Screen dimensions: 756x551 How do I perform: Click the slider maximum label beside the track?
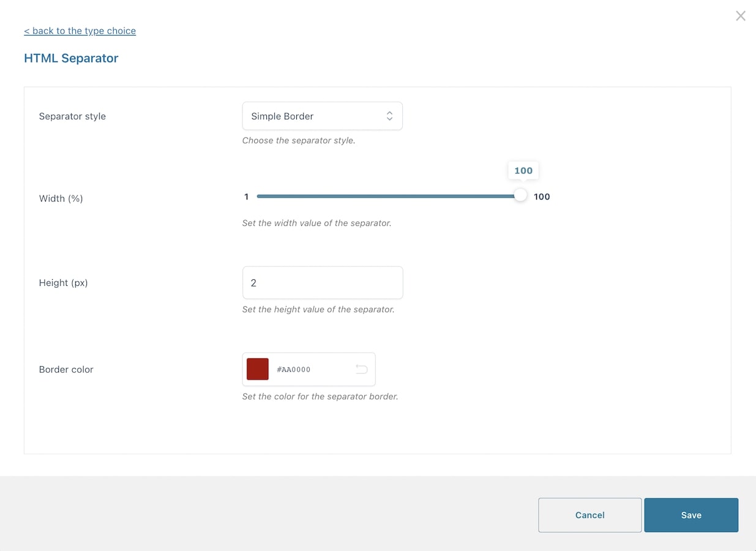(x=542, y=197)
